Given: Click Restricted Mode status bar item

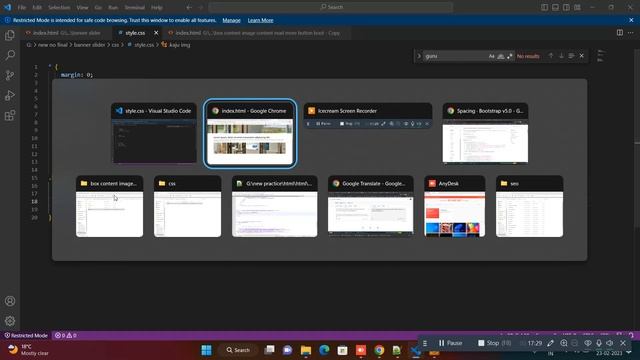Looking at the screenshot, I should coord(26,336).
